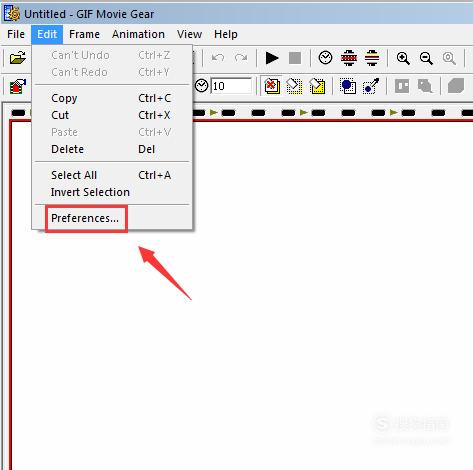Image resolution: width=473 pixels, height=470 pixels.
Task: Click the Ctrl+X shortcut text
Action: coord(154,115)
